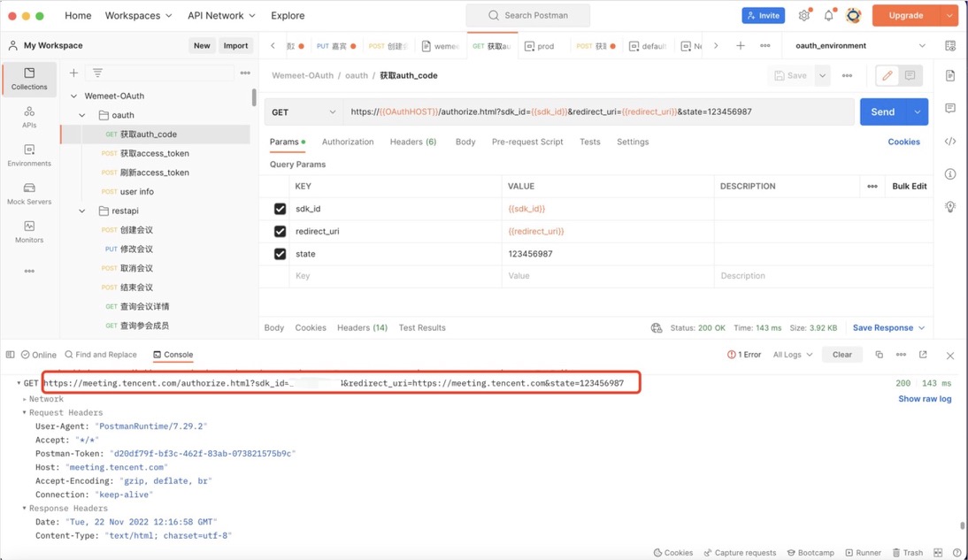Toggle the sidebar layout icon in footer
This screenshot has width=968, height=560.
click(x=11, y=355)
